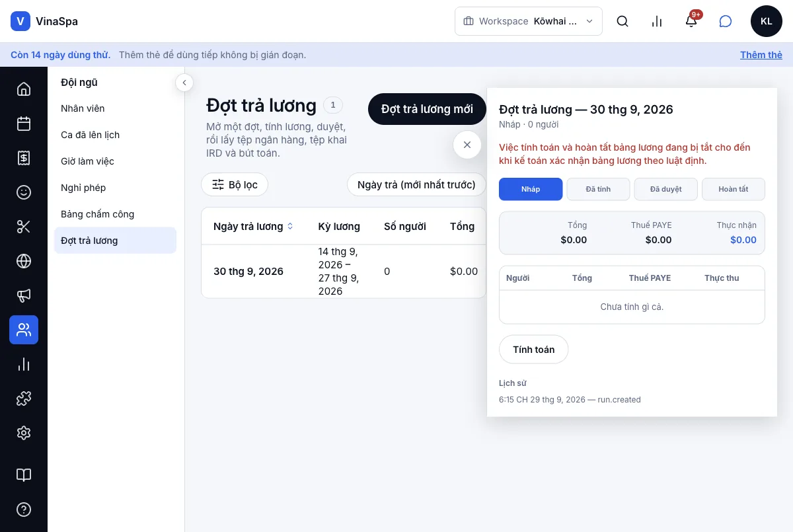Open the megaphone marketing icon in sidebar
Image resolution: width=793 pixels, height=532 pixels.
click(24, 295)
